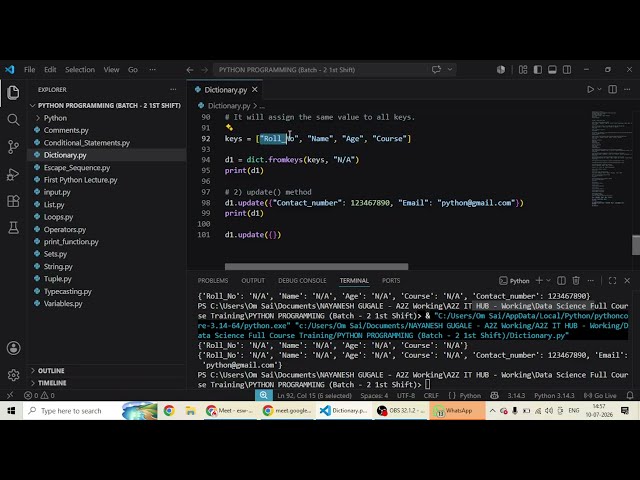Switch to the DEBUG CONSOLE tab
Viewport: 640px width, 480px height.
[302, 280]
